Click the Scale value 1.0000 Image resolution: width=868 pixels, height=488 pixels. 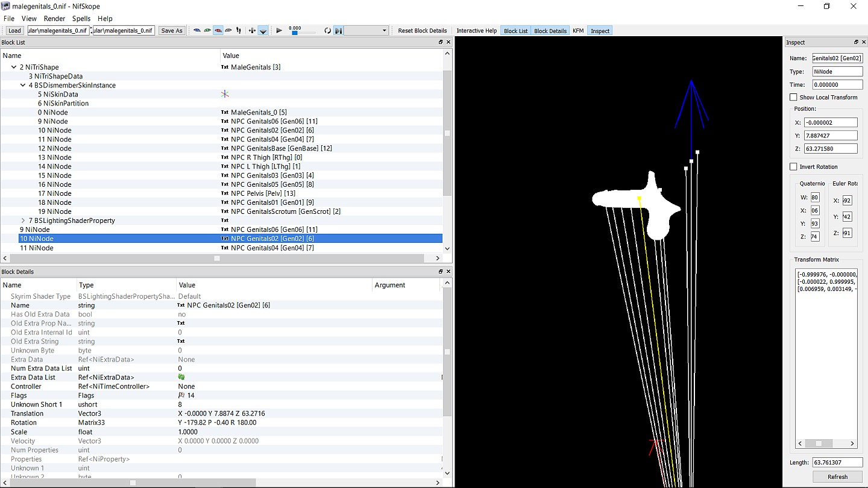tap(188, 432)
